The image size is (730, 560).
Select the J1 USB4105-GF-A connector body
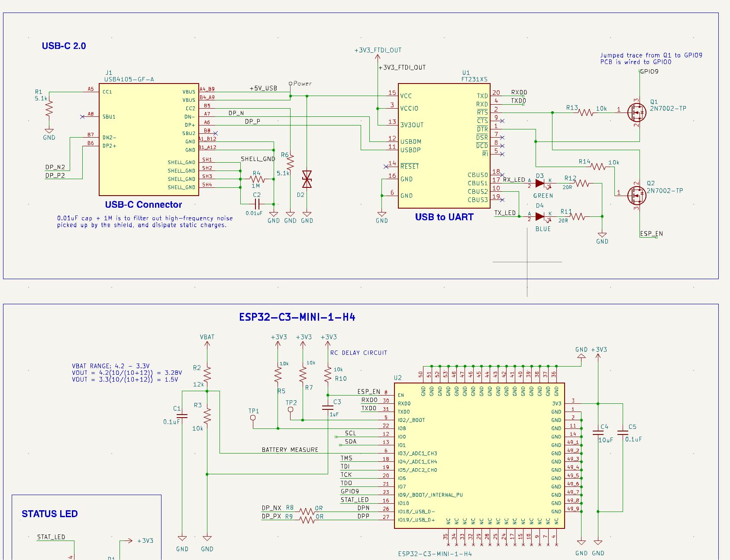149,140
